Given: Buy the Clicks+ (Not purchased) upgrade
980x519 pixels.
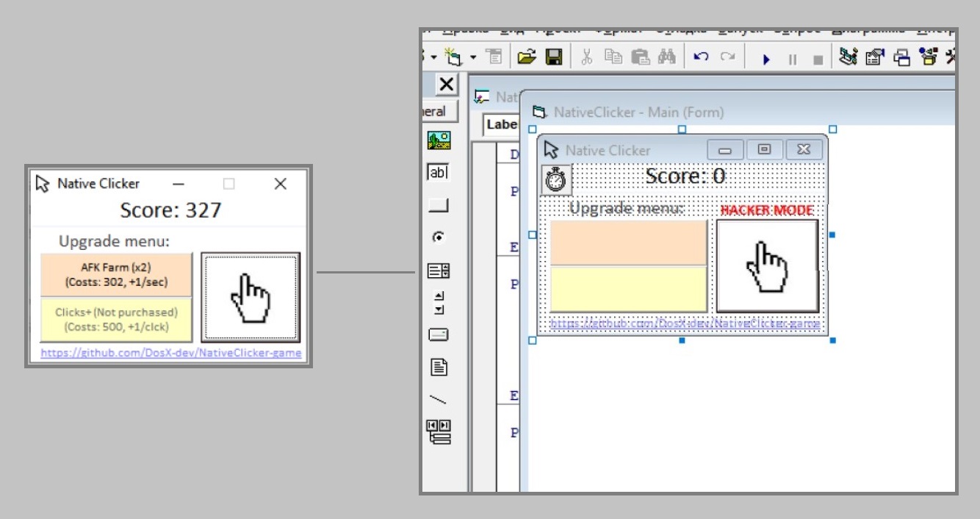Looking at the screenshot, I should (x=116, y=320).
